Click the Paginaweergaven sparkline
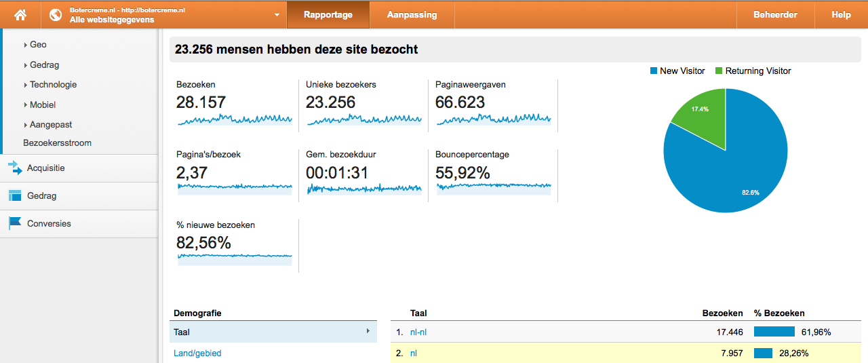 pos(494,119)
